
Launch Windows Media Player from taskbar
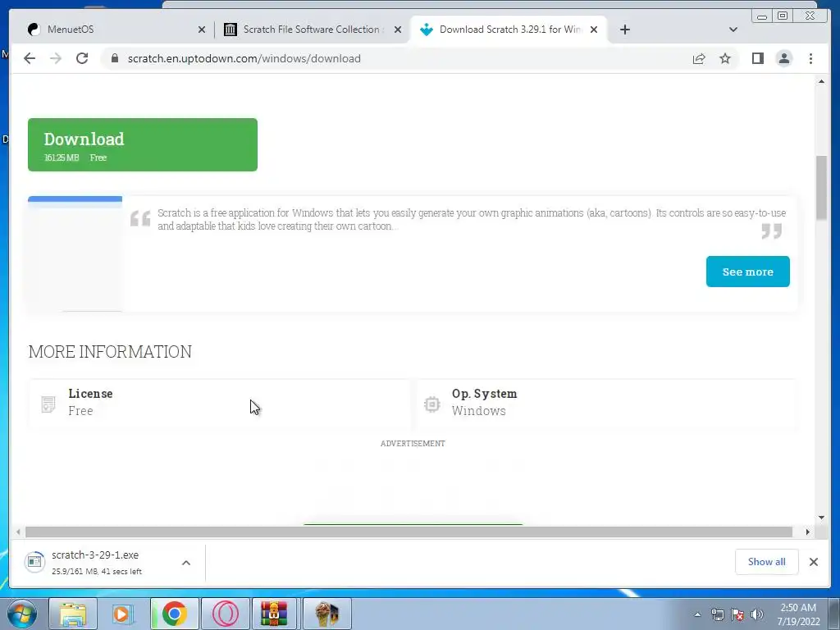click(x=123, y=614)
